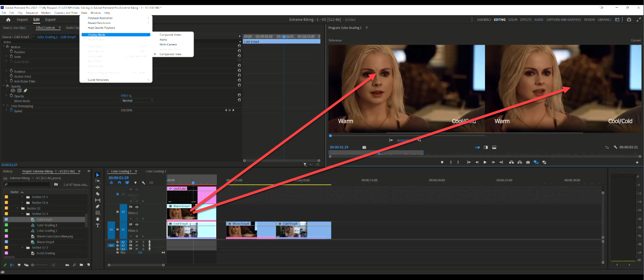Select the Razor tool
Viewport: 644px width, 280px height.
tap(98, 194)
